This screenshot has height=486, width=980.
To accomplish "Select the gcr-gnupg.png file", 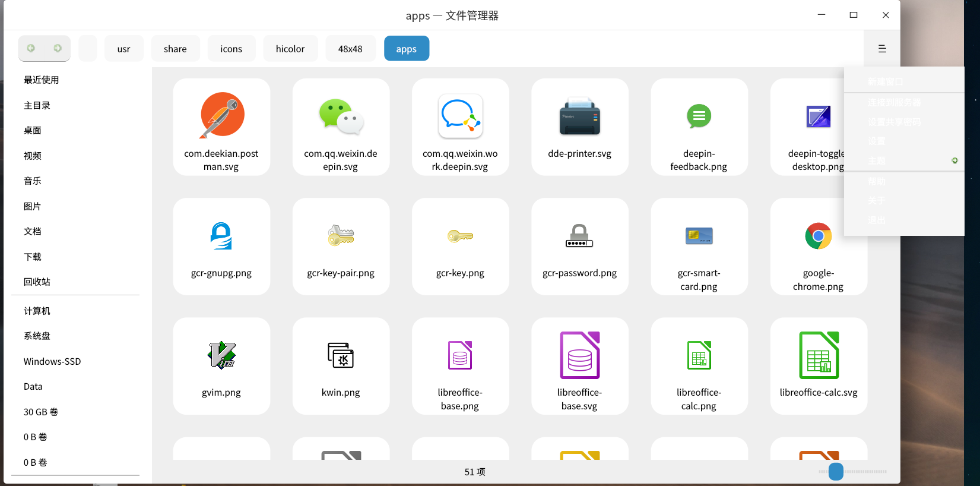I will (x=221, y=246).
